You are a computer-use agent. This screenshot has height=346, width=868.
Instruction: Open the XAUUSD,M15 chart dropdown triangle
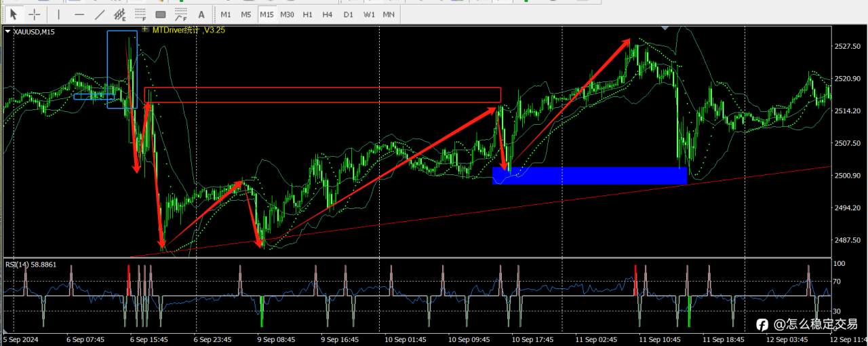tap(7, 31)
